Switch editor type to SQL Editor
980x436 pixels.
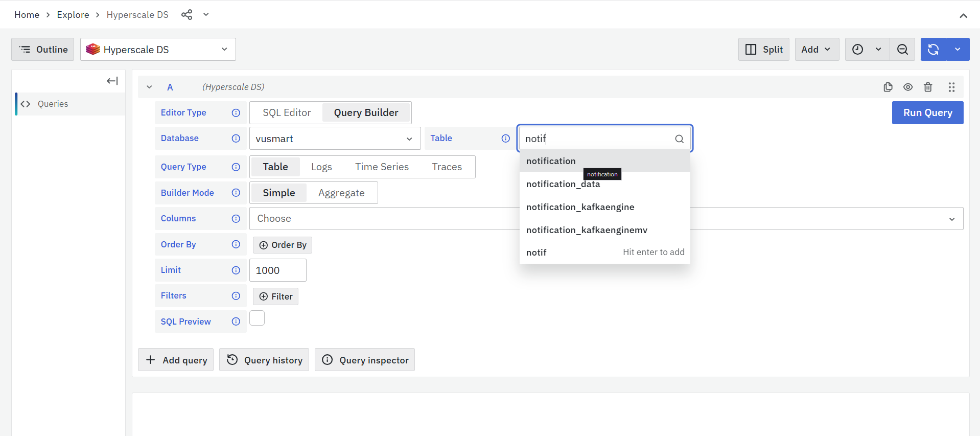click(287, 113)
